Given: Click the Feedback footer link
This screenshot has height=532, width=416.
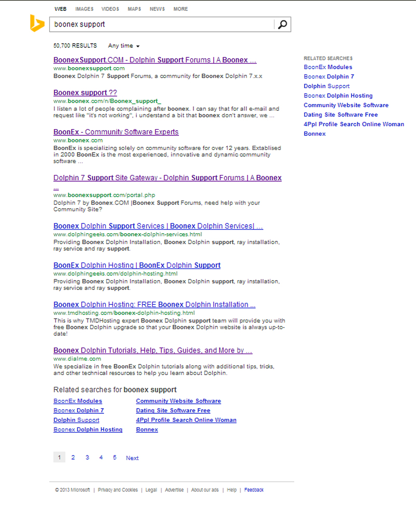Looking at the screenshot, I should tap(254, 490).
